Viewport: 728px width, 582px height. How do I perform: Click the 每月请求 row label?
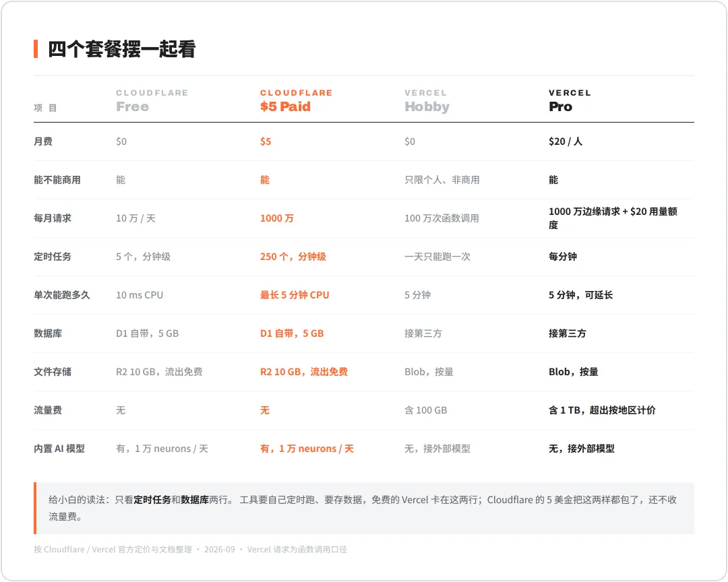click(x=53, y=218)
